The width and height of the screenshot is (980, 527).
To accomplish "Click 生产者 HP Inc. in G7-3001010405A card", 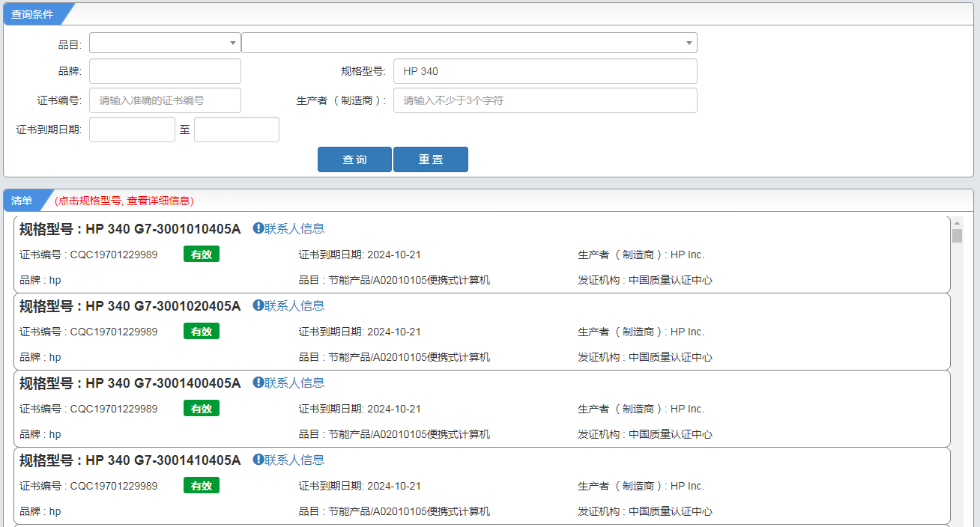I will 641,255.
